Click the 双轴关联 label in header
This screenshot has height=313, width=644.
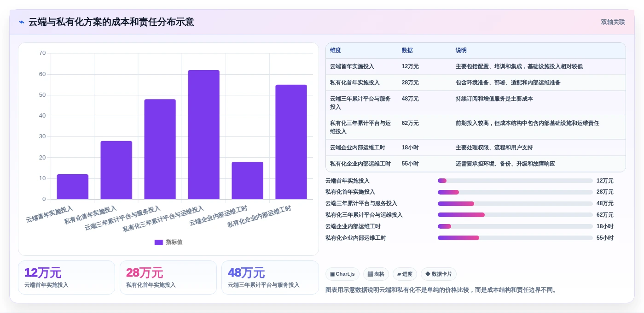pyautogui.click(x=613, y=22)
